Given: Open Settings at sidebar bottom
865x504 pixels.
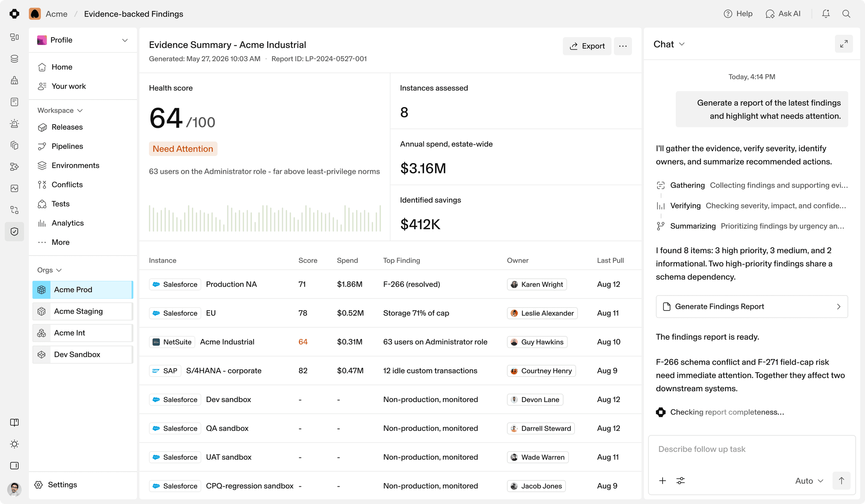Looking at the screenshot, I should [56, 484].
